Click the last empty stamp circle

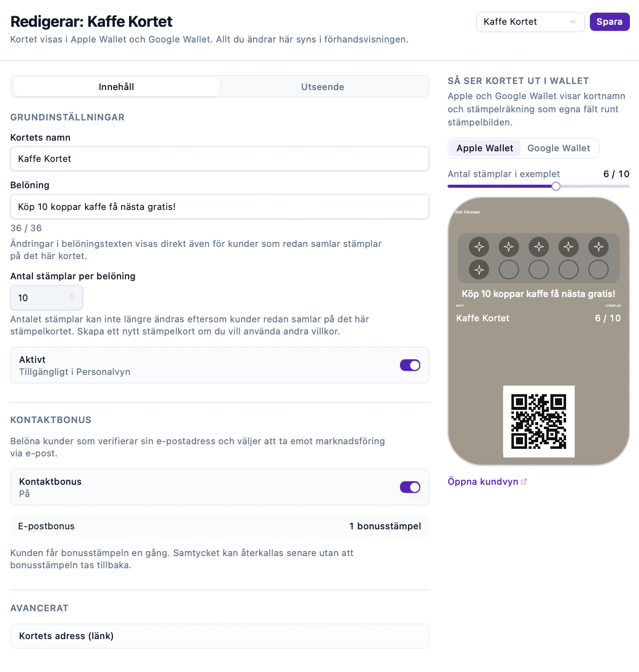(x=598, y=270)
